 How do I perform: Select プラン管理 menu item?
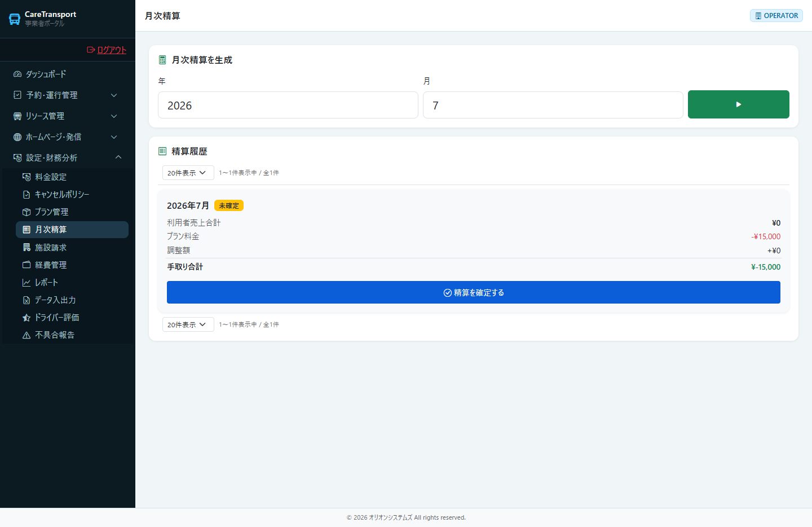click(x=72, y=212)
